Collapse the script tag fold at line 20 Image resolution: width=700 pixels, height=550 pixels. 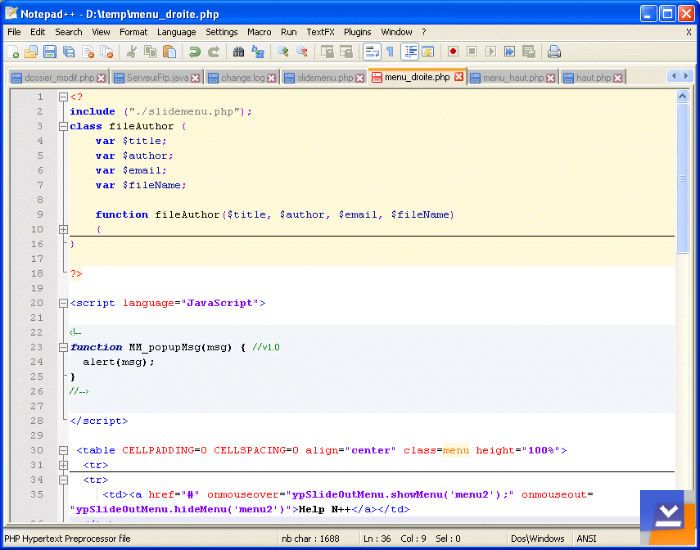tap(63, 303)
